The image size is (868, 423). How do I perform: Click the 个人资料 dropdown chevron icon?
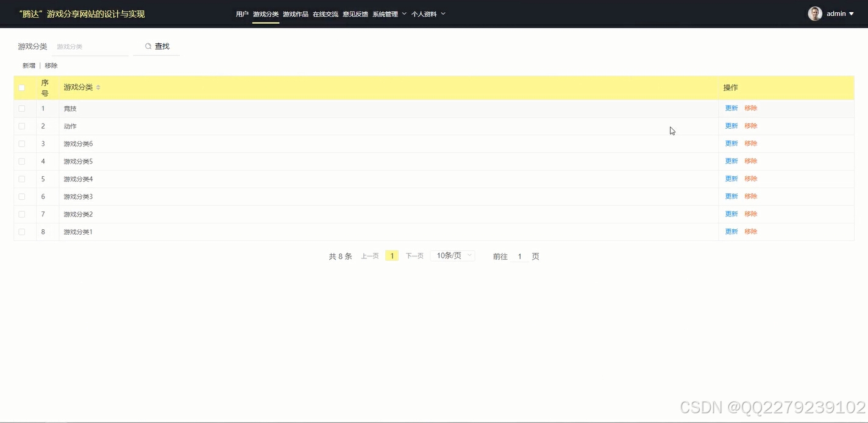pyautogui.click(x=443, y=13)
